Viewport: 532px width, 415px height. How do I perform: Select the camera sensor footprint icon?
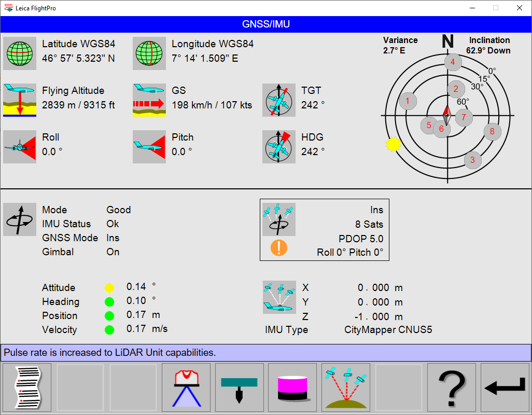(x=186, y=387)
